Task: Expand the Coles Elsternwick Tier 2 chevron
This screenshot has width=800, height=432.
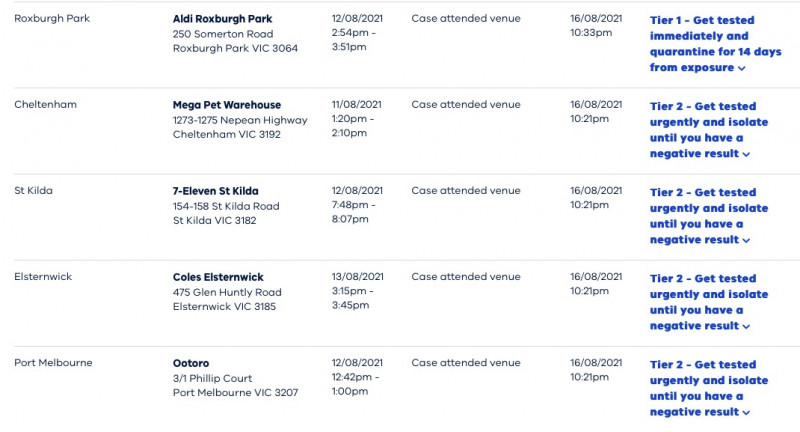Action: point(746,327)
